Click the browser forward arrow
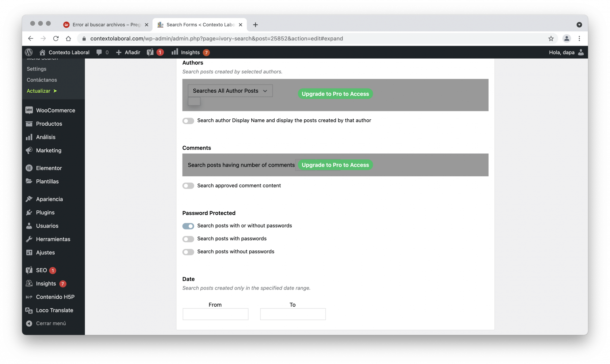Viewport: 610px width, 364px height. point(43,38)
